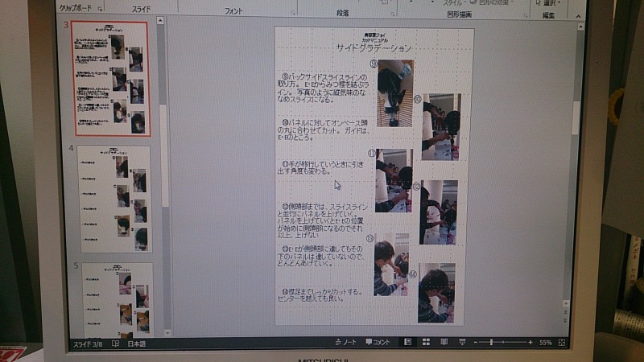Start Slide Show from status bar

click(x=461, y=342)
